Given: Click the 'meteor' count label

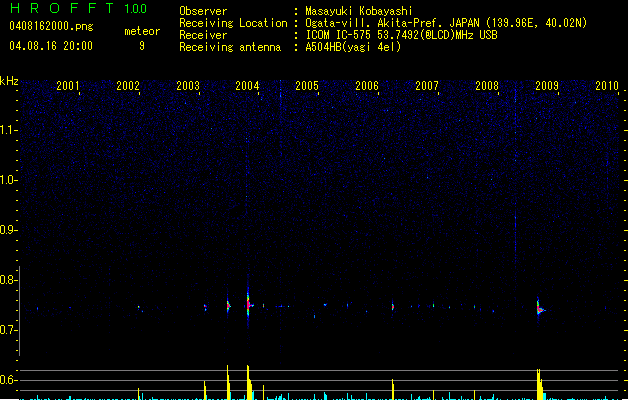Looking at the screenshot, I should click(x=142, y=31).
